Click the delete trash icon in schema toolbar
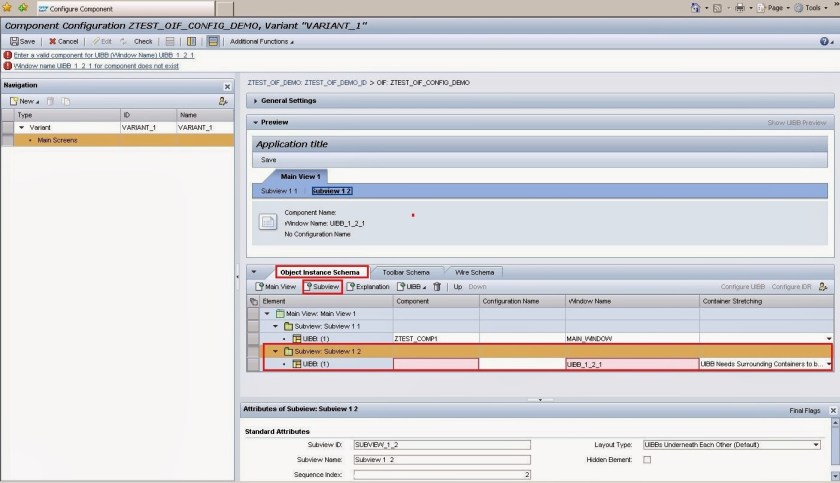 (436, 286)
